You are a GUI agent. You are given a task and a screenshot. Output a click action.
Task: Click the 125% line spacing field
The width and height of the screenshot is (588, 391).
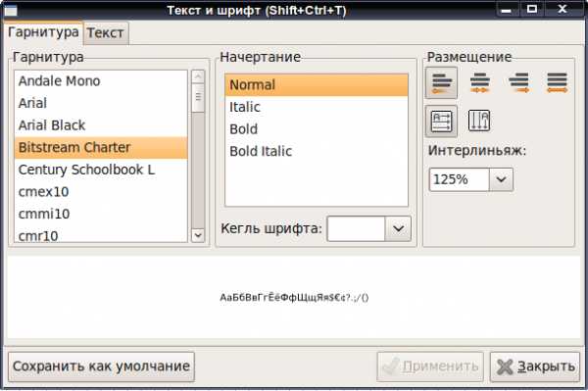pos(459,179)
